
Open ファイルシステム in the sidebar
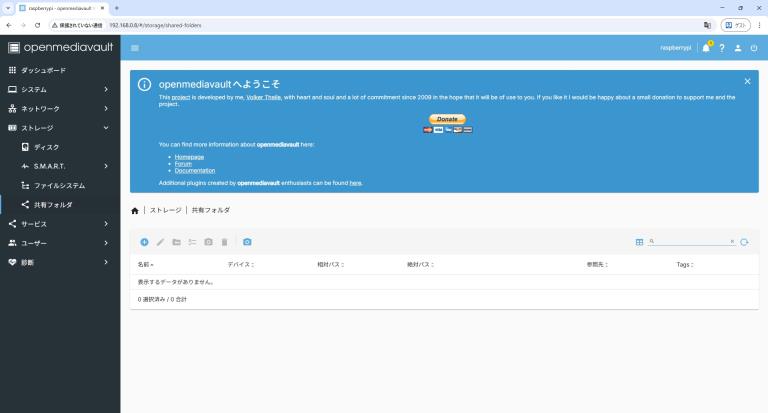click(60, 185)
